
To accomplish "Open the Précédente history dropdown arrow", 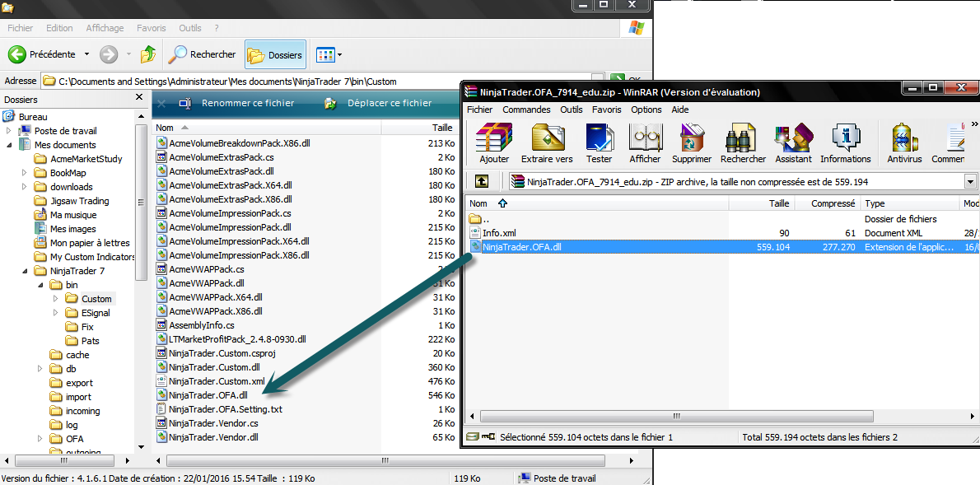I will pyautogui.click(x=86, y=54).
